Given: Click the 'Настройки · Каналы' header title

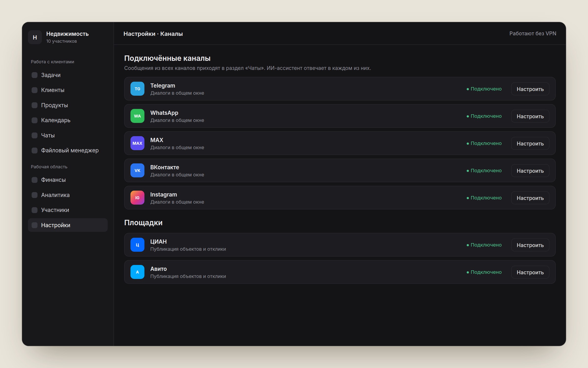Looking at the screenshot, I should tap(153, 34).
